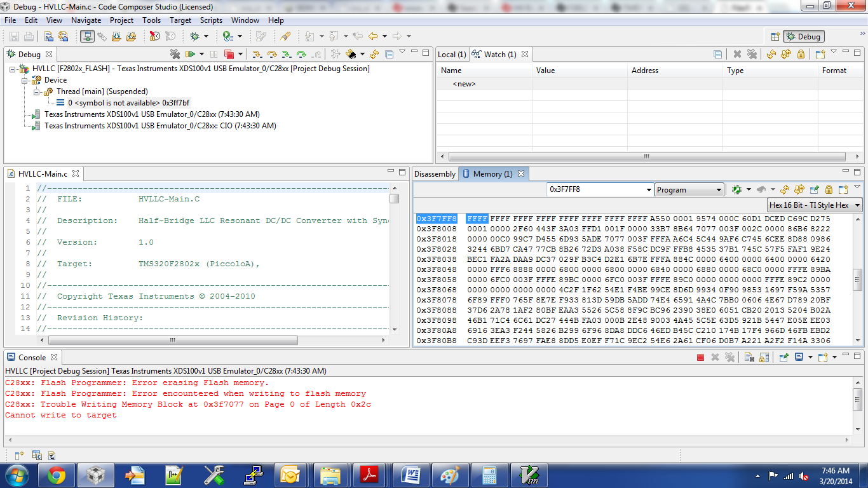Click the Adobe Reader icon in taskbar
The width and height of the screenshot is (868, 488).
[x=369, y=475]
